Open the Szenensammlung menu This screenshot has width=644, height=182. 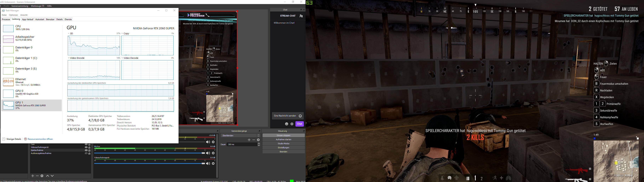tap(20, 6)
